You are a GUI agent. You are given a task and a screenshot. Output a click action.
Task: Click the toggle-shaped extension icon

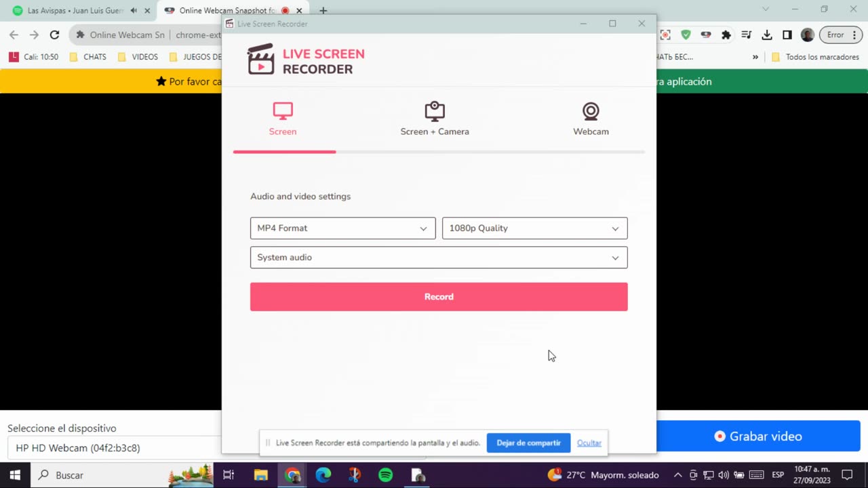706,35
